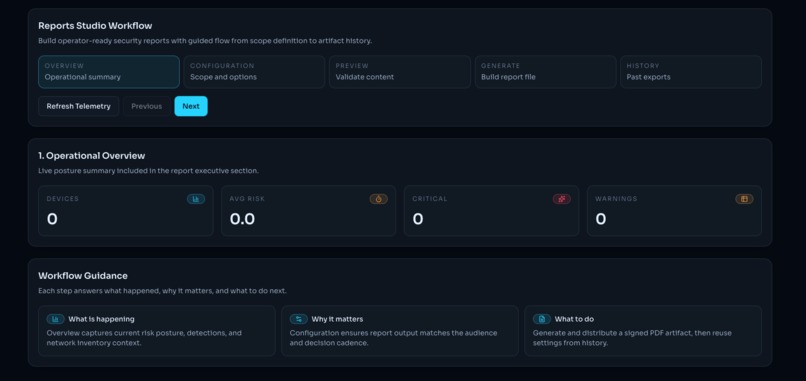Viewport: 806px width, 381px height.
Task: Click the Refresh Telemetry button
Action: (79, 106)
